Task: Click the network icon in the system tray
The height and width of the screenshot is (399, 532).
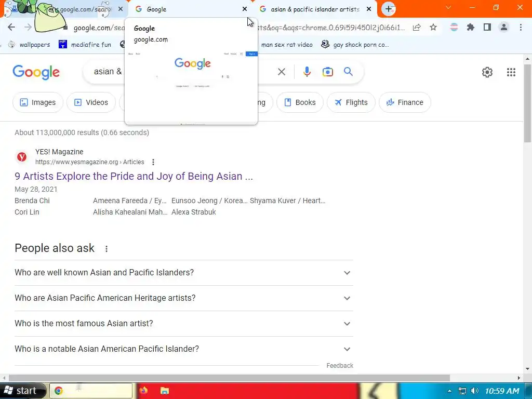Action: point(462,391)
